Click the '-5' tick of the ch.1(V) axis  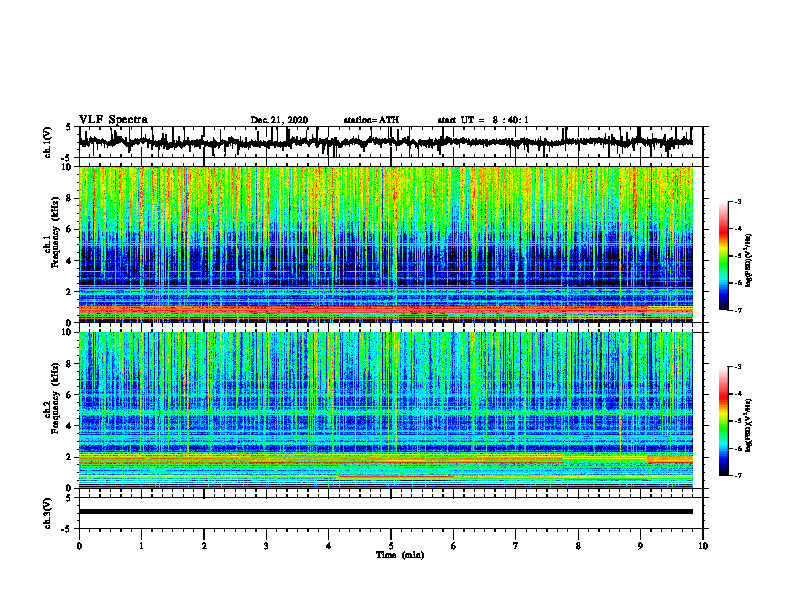[x=67, y=158]
